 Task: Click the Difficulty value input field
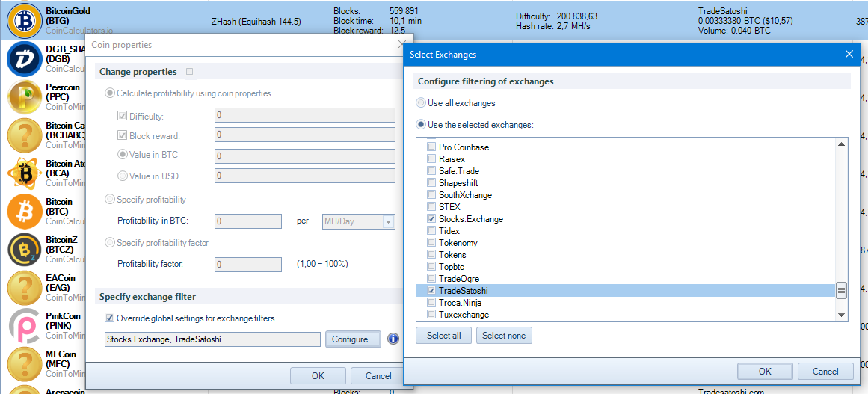click(305, 115)
